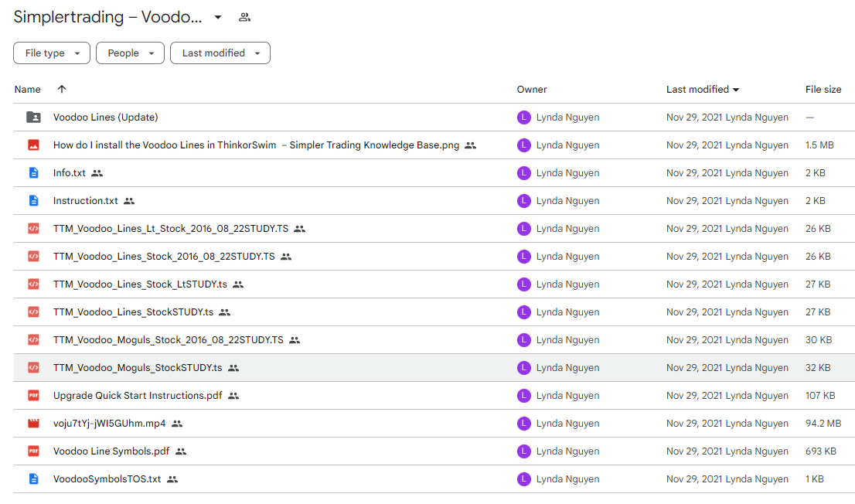The image size is (855, 504).
Task: Click the image icon of the ThinkorSwim png file
Action: pos(33,145)
